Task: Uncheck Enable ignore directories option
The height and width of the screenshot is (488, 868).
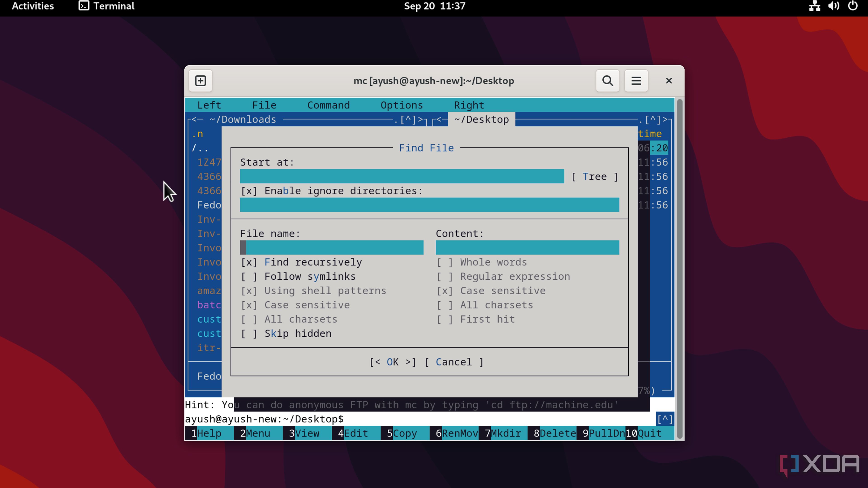Action: tap(249, 191)
